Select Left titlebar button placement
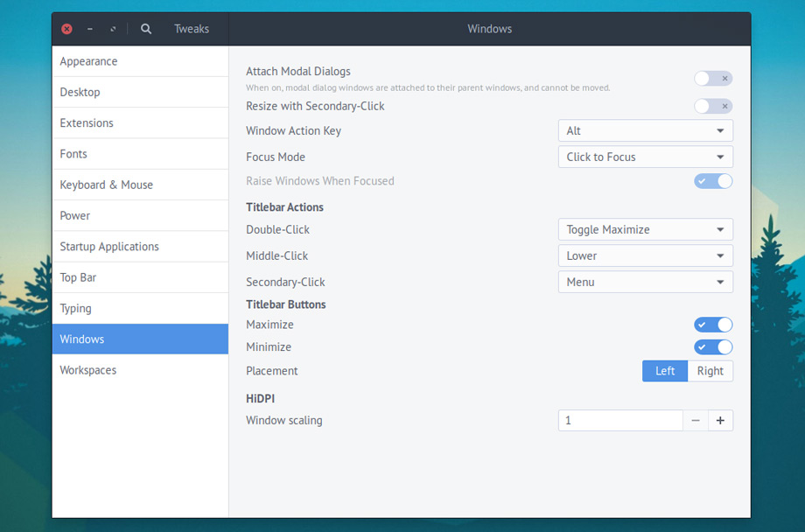The image size is (805, 532). 665,371
